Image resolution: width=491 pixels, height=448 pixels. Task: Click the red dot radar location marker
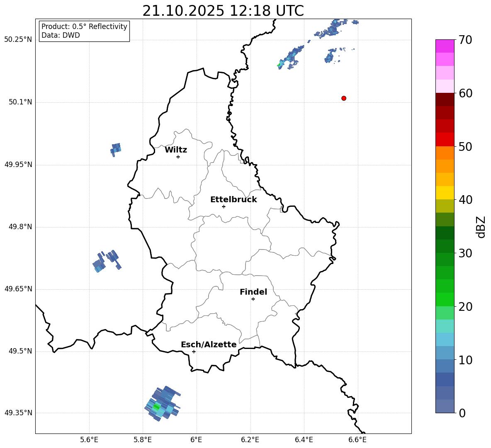click(344, 98)
